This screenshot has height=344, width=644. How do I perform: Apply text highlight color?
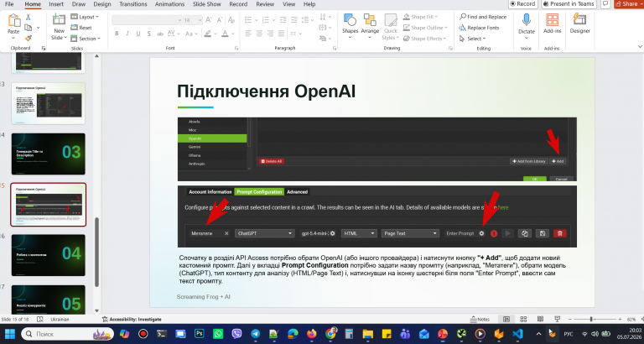tap(208, 34)
